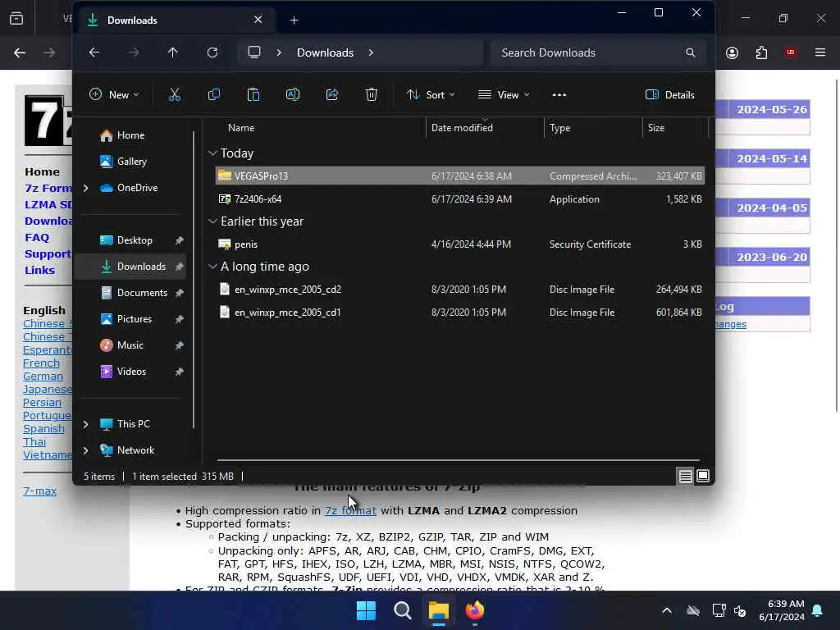Open the See more ellipsis menu

559,95
